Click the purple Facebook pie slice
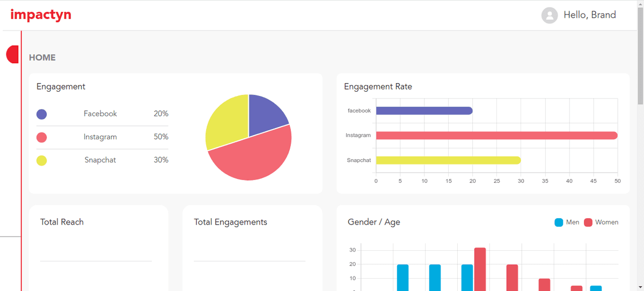This screenshot has width=644, height=291. 266,111
